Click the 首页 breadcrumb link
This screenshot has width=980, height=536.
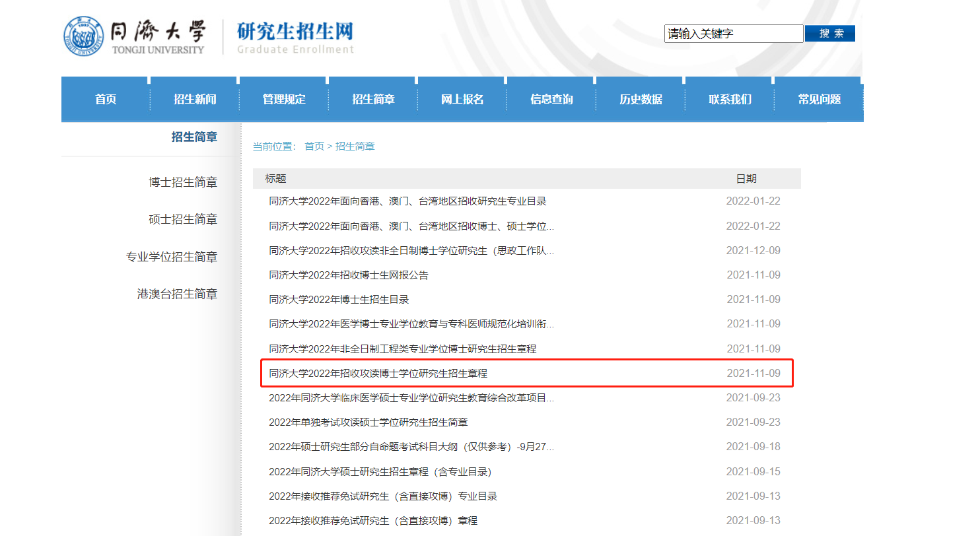click(314, 147)
